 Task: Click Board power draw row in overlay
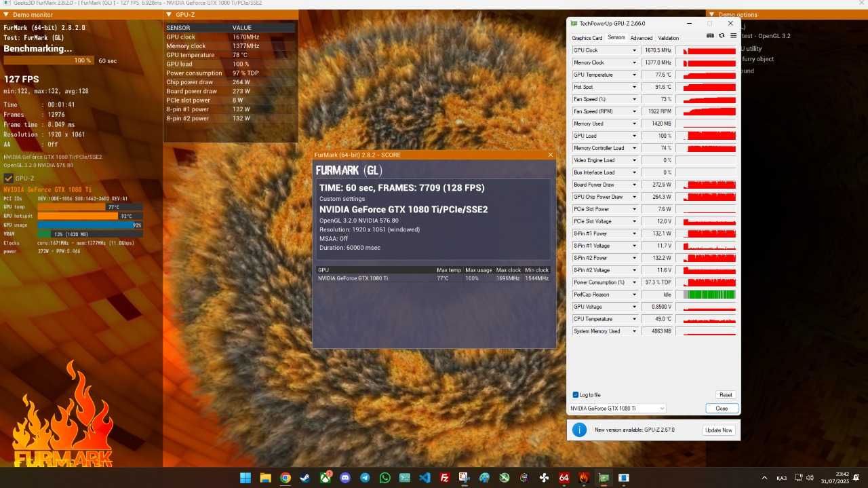(x=231, y=91)
